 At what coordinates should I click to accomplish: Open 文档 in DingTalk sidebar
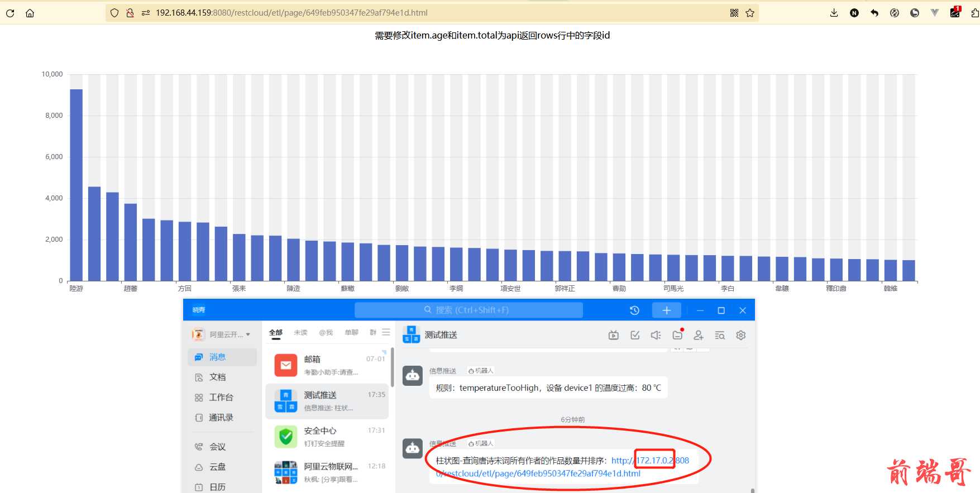pos(222,377)
